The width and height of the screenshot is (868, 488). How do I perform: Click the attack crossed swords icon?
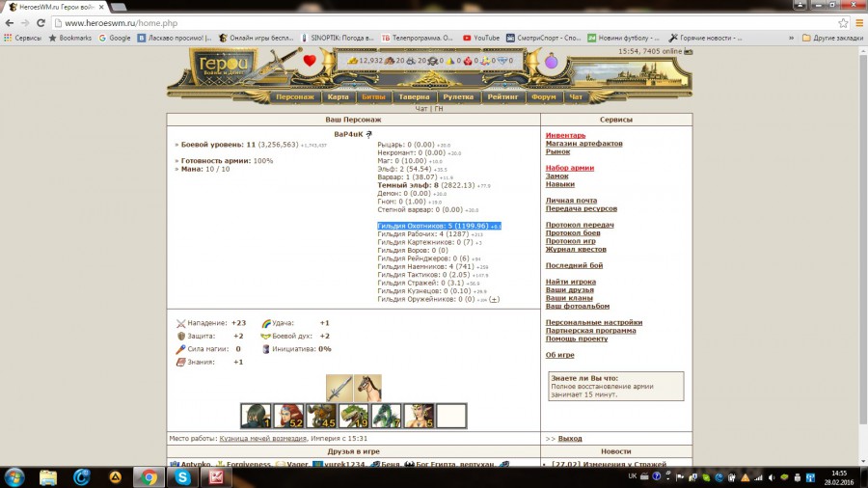click(181, 323)
